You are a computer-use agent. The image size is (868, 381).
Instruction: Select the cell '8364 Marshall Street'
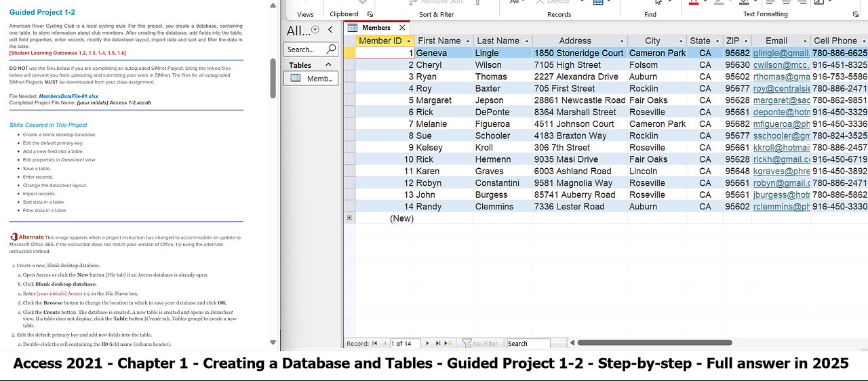(580, 112)
